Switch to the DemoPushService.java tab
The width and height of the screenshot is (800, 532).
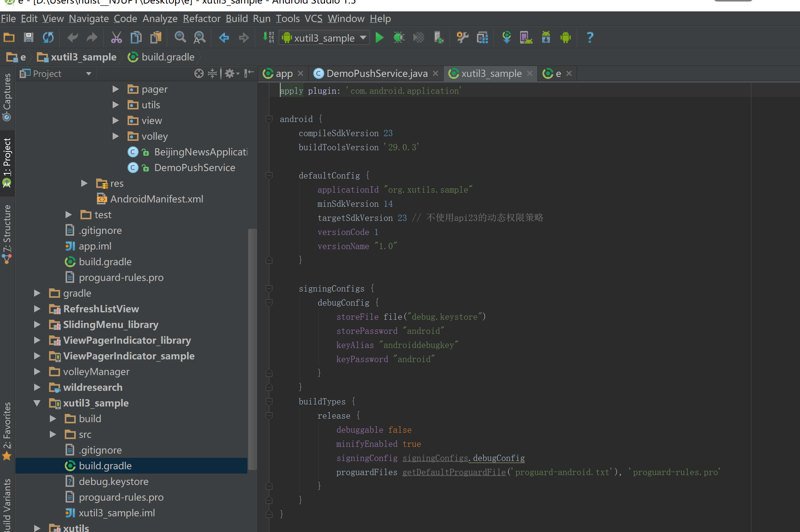(376, 73)
